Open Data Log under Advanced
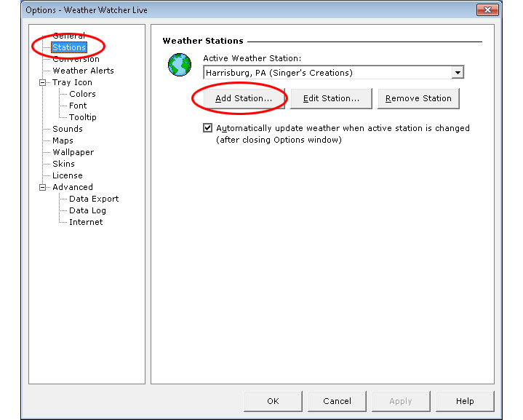523x420 pixels. tap(87, 210)
